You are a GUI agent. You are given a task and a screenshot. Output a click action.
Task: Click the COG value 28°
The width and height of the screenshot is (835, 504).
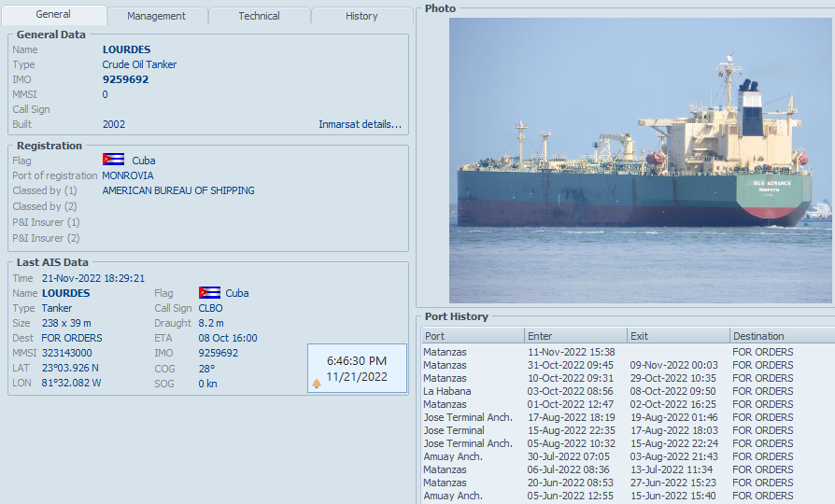pos(206,369)
